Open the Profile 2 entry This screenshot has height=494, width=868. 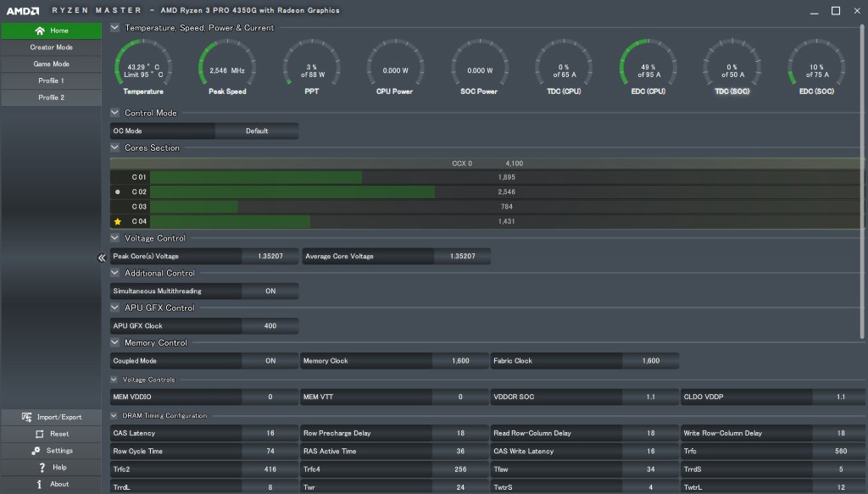(x=51, y=97)
